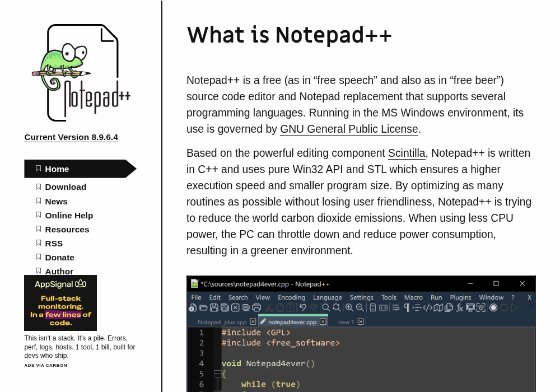Click Find magnifier icon in Notepad++ screenshot toolbar
This screenshot has width=560, height=392.
326,308
